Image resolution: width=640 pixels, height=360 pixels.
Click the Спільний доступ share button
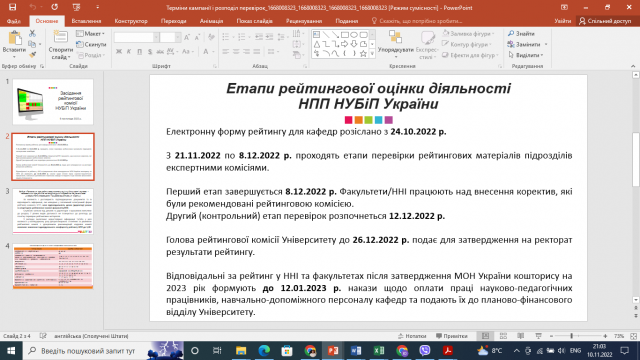pyautogui.click(x=605, y=21)
